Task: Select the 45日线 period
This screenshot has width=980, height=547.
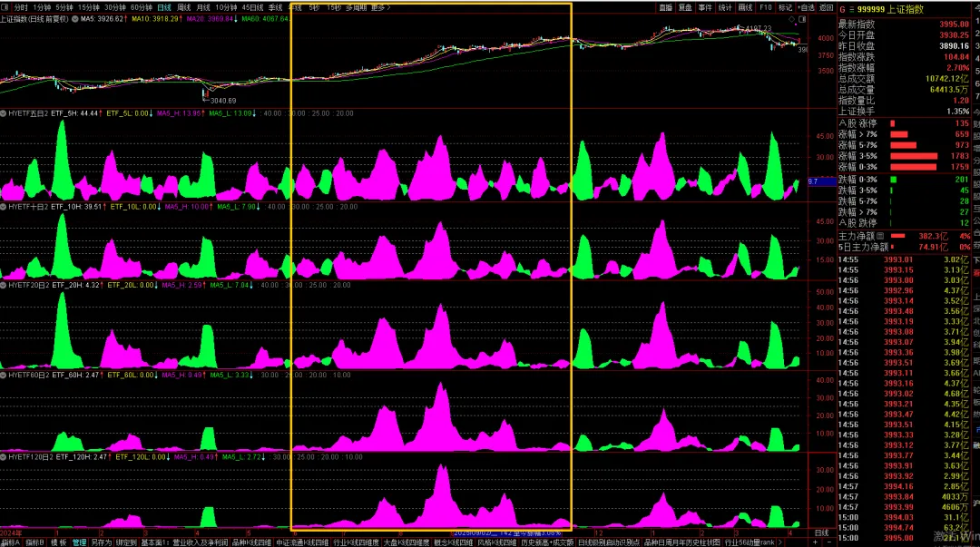Action: [x=252, y=7]
